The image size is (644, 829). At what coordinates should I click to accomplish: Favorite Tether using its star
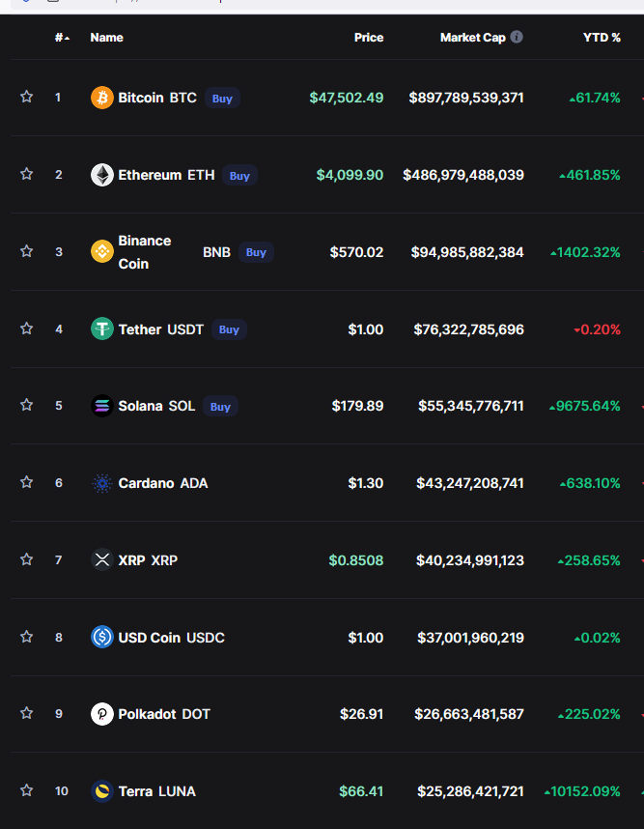[x=26, y=329]
